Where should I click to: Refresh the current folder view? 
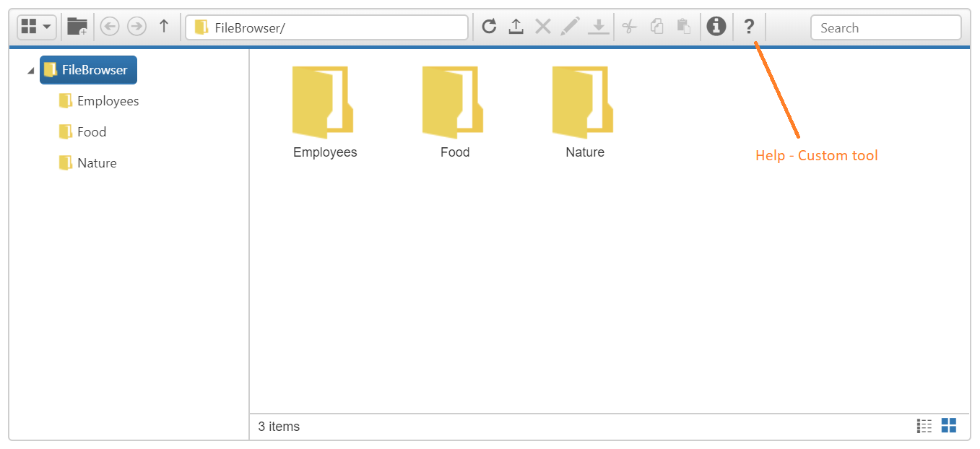pyautogui.click(x=489, y=26)
